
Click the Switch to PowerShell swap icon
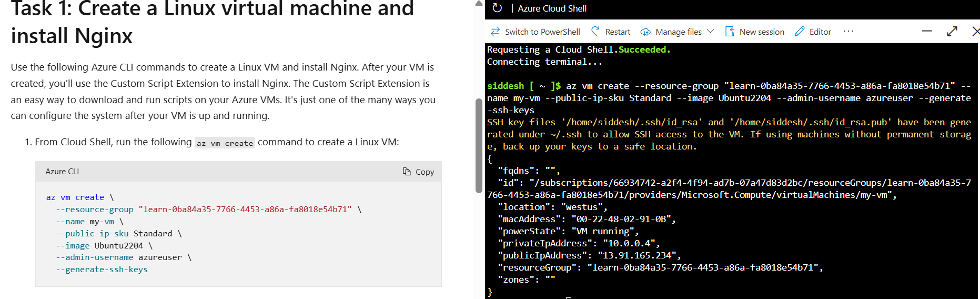click(495, 32)
